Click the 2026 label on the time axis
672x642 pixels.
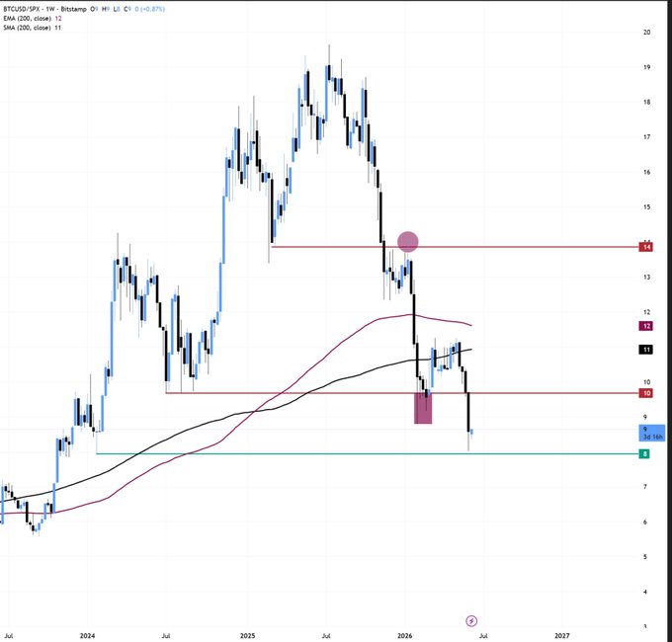point(405,635)
